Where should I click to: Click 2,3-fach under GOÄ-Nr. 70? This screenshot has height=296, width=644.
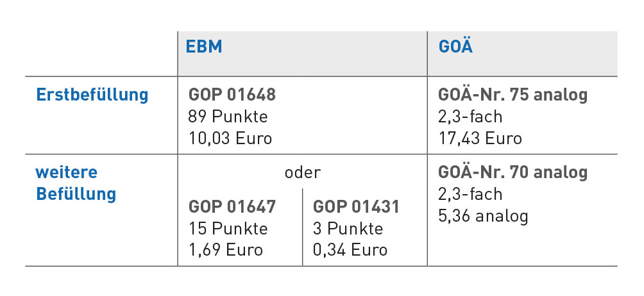470,194
